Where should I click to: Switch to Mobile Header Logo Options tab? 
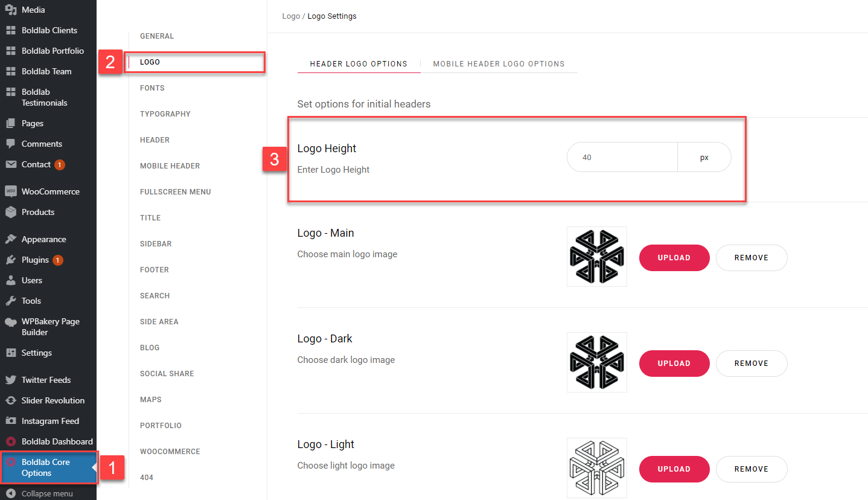click(x=499, y=63)
